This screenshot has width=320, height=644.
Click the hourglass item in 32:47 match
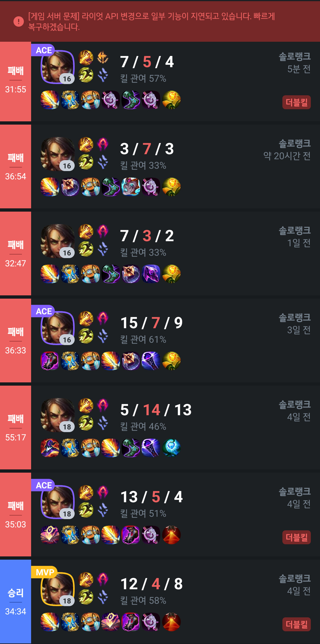click(x=70, y=274)
